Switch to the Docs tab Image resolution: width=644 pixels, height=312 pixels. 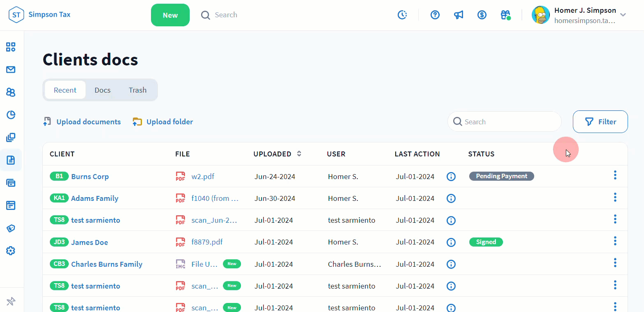click(x=102, y=90)
